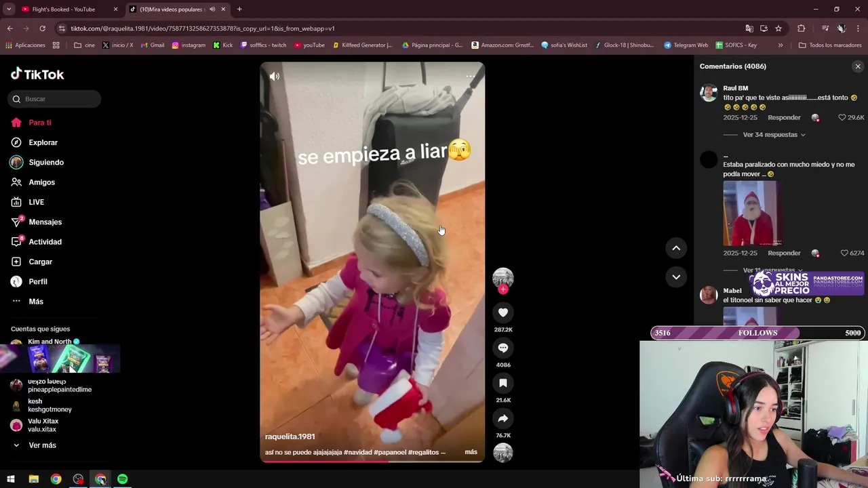This screenshot has width=868, height=488.
Task: Translate this page icon in address bar
Action: point(749,28)
